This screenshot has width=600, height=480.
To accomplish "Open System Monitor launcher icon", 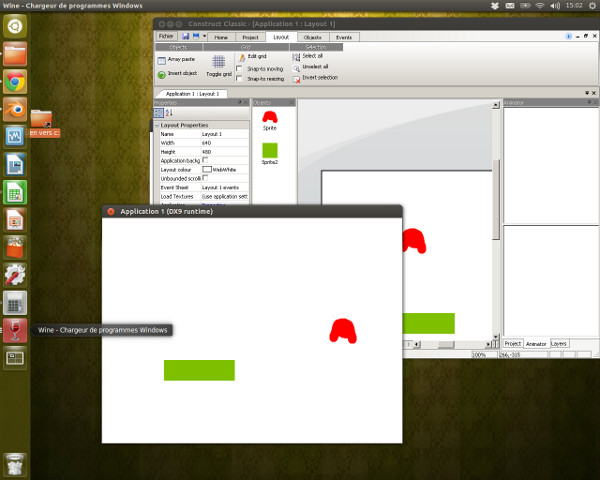I will [x=15, y=137].
